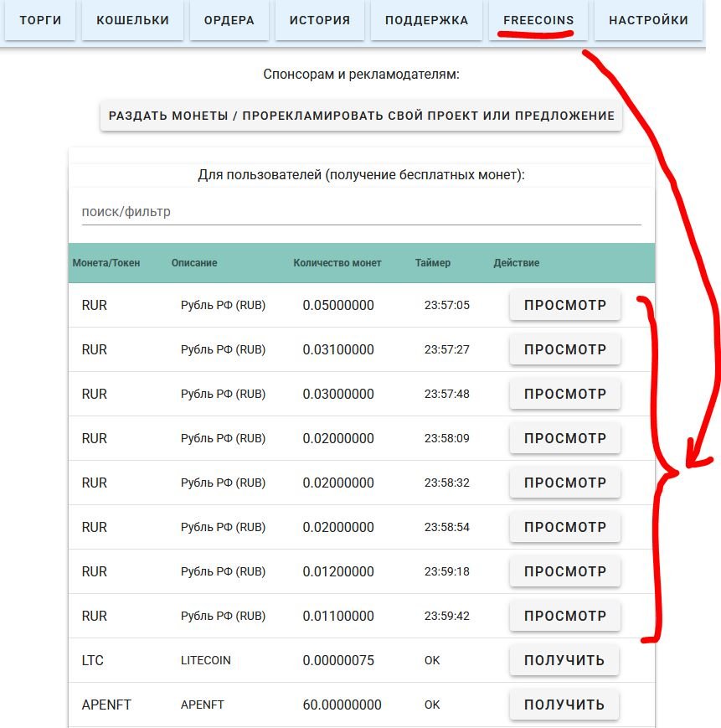Click ПРОСМОТР for the 0.03000000 RUR row
The width and height of the screenshot is (721, 728).
[564, 394]
